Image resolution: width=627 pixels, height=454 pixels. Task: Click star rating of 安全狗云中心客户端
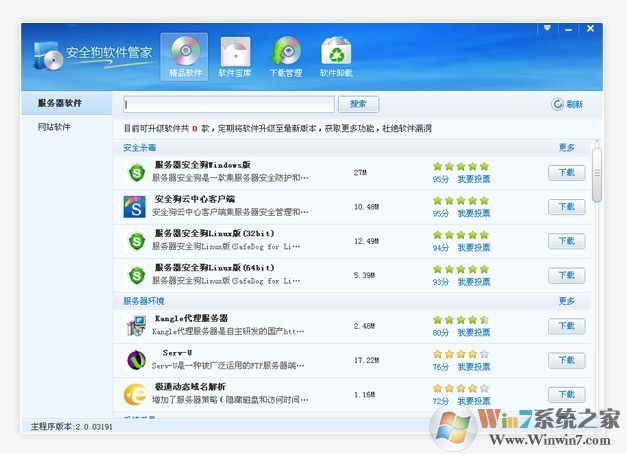coord(461,201)
